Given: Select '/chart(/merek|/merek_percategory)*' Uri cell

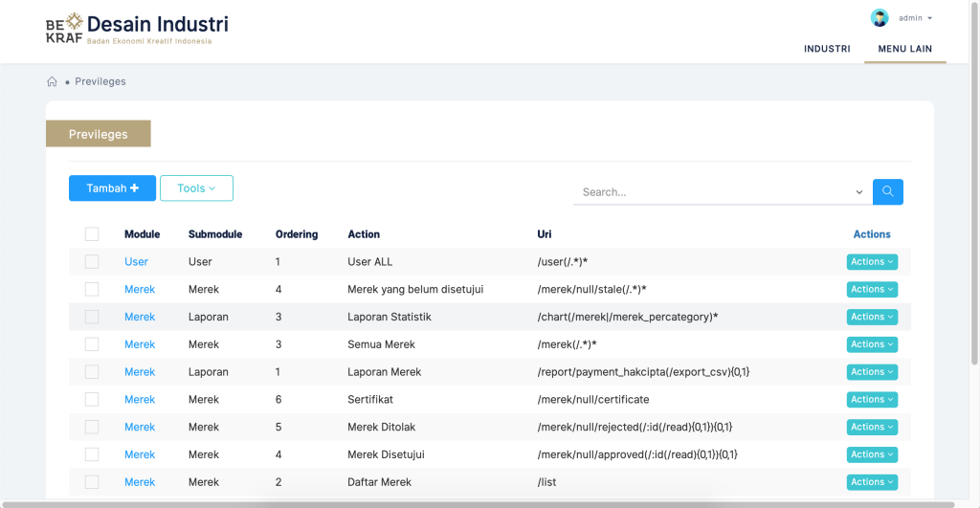Looking at the screenshot, I should tap(628, 317).
